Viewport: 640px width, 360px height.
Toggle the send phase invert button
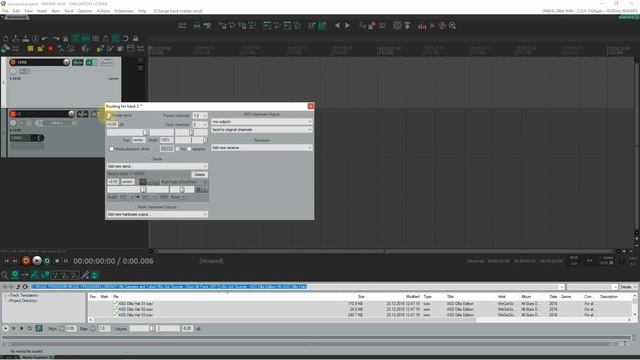(149, 182)
